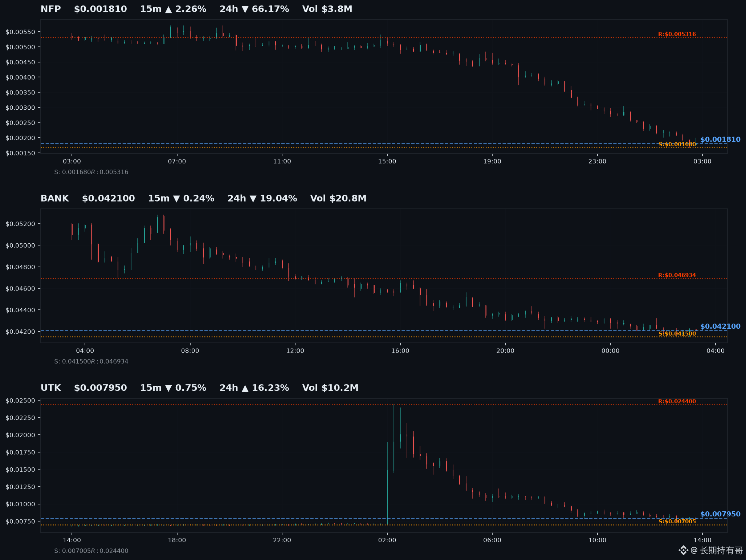Click the $0.05200 price axis label

click(x=20, y=224)
